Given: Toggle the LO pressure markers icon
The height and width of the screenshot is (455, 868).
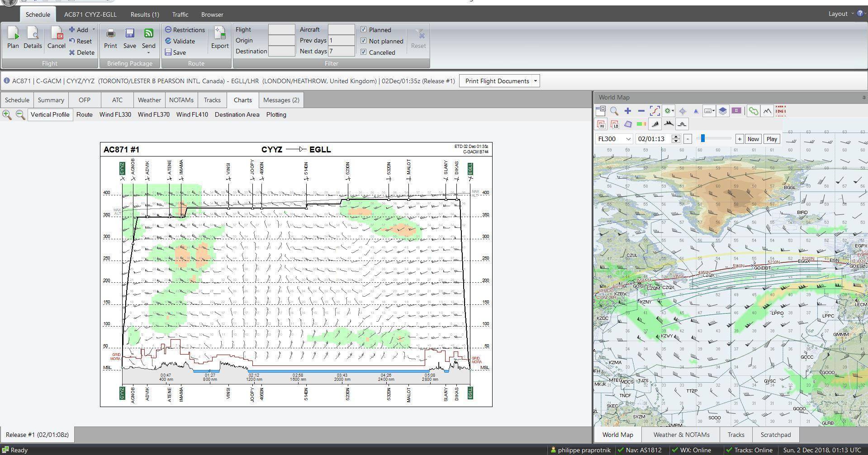Looking at the screenshot, I should coord(614,124).
